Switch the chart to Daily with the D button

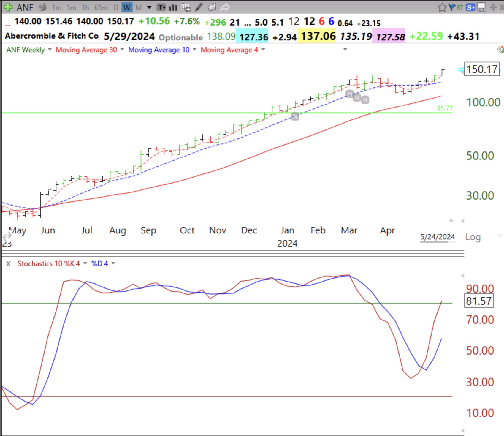click(116, 7)
